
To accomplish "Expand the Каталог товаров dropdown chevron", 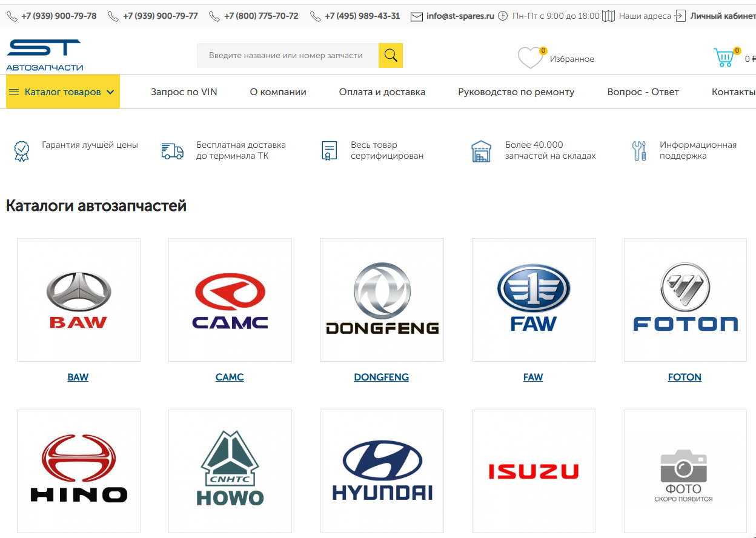I will click(x=110, y=92).
